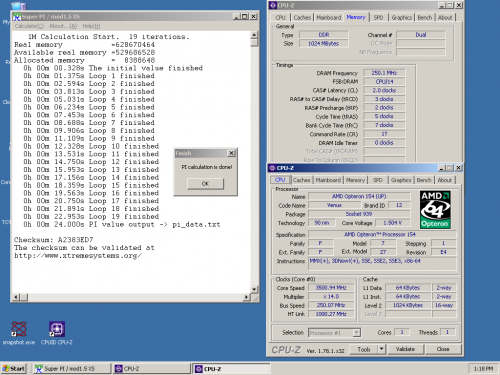Viewport: 500px width, 375px height.
Task: Click the Close button in CPU-Z
Action: [443, 349]
